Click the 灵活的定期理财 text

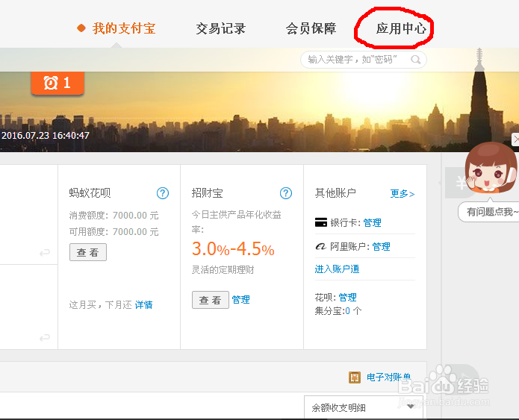click(223, 270)
